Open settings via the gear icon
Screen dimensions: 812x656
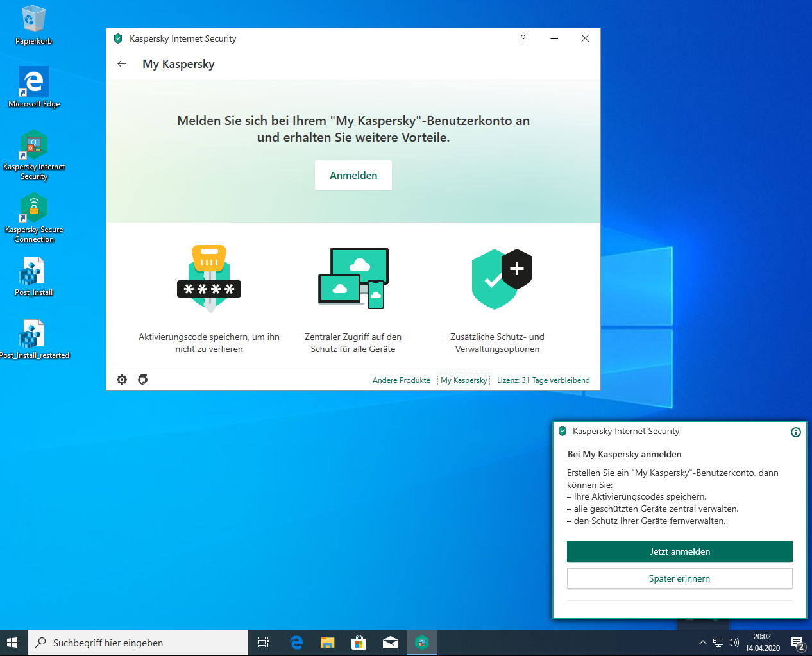pyautogui.click(x=122, y=380)
